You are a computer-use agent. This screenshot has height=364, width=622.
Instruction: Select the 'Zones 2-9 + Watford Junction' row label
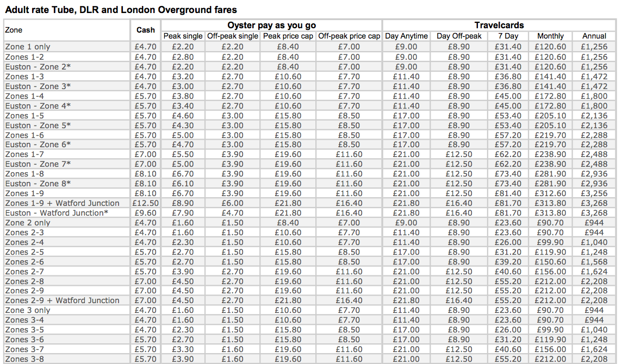[x=62, y=300]
